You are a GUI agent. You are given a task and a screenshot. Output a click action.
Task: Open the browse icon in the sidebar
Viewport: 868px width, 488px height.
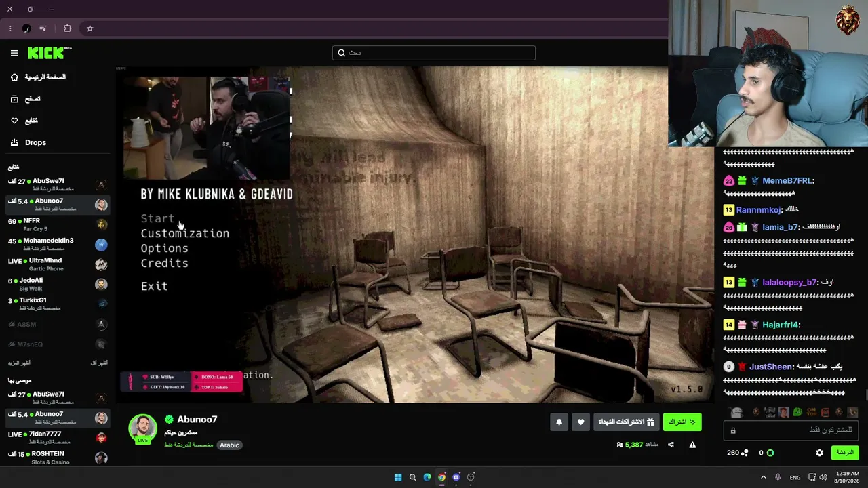[x=14, y=99]
